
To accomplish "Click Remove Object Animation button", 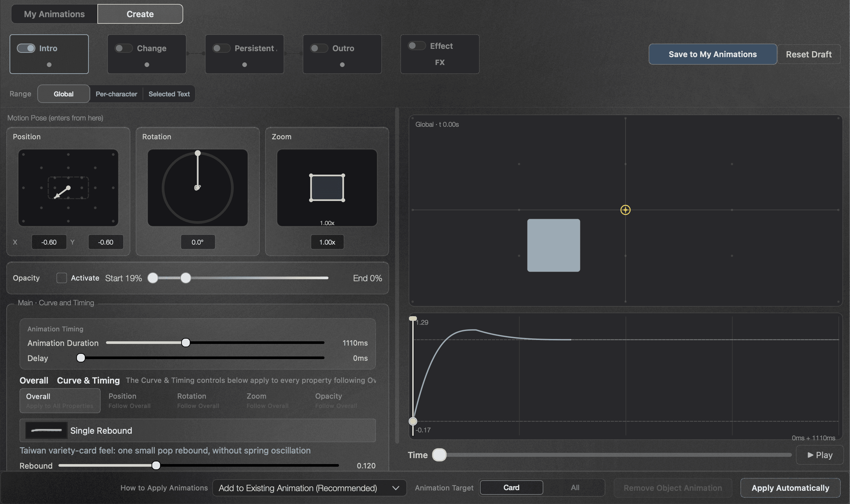I will point(673,488).
